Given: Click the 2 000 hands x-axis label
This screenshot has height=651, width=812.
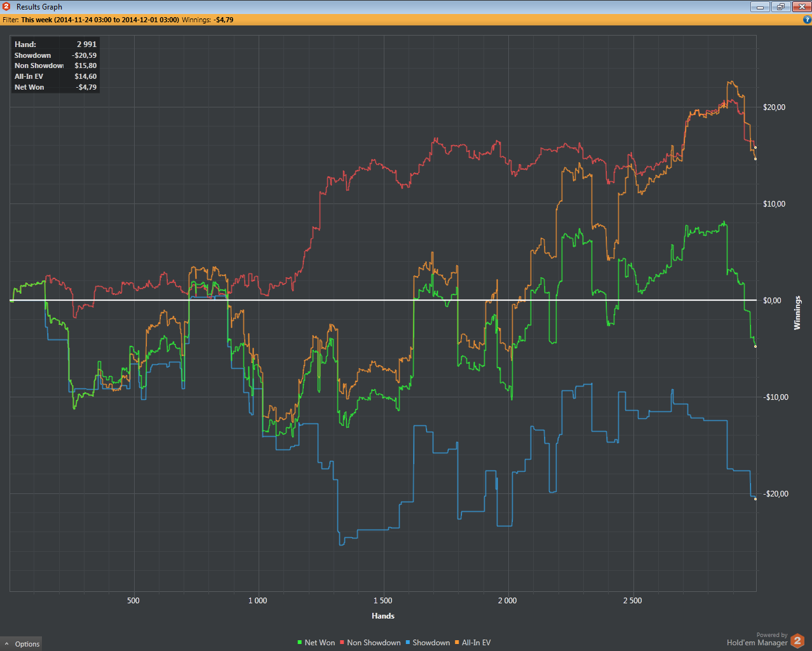Looking at the screenshot, I should coord(507,601).
